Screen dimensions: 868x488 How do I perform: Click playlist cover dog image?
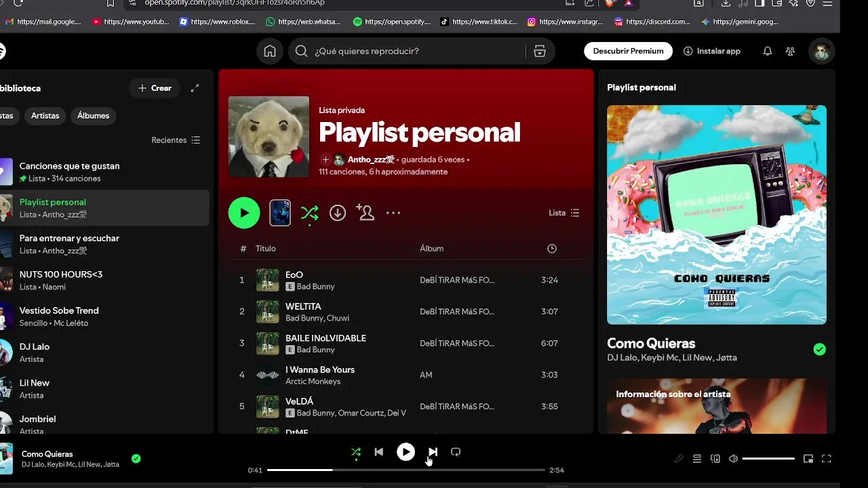(x=269, y=136)
